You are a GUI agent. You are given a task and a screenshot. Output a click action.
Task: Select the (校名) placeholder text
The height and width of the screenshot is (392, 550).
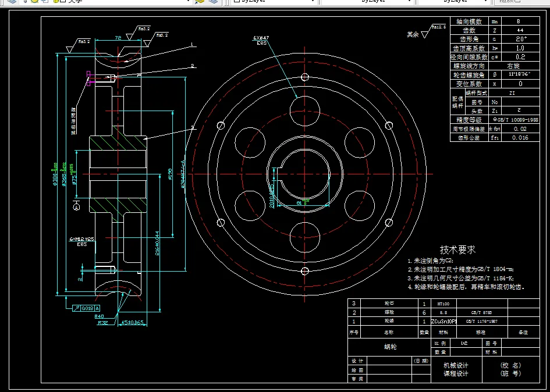click(x=510, y=365)
